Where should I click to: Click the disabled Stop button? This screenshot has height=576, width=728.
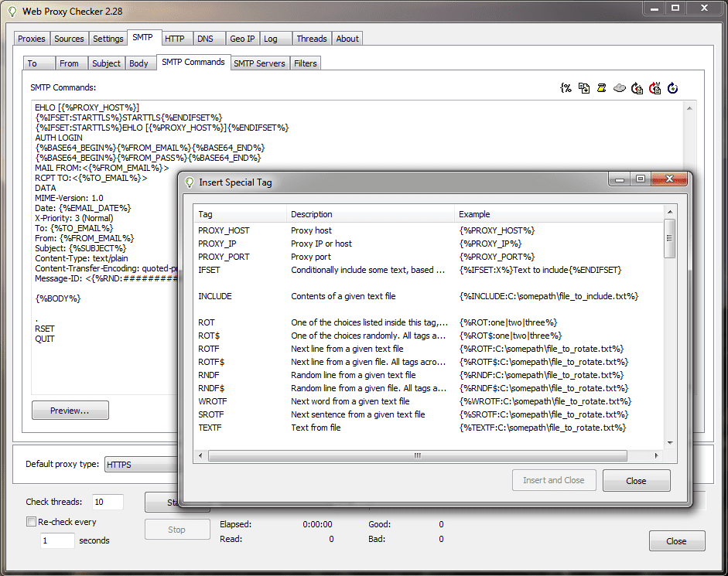(177, 530)
